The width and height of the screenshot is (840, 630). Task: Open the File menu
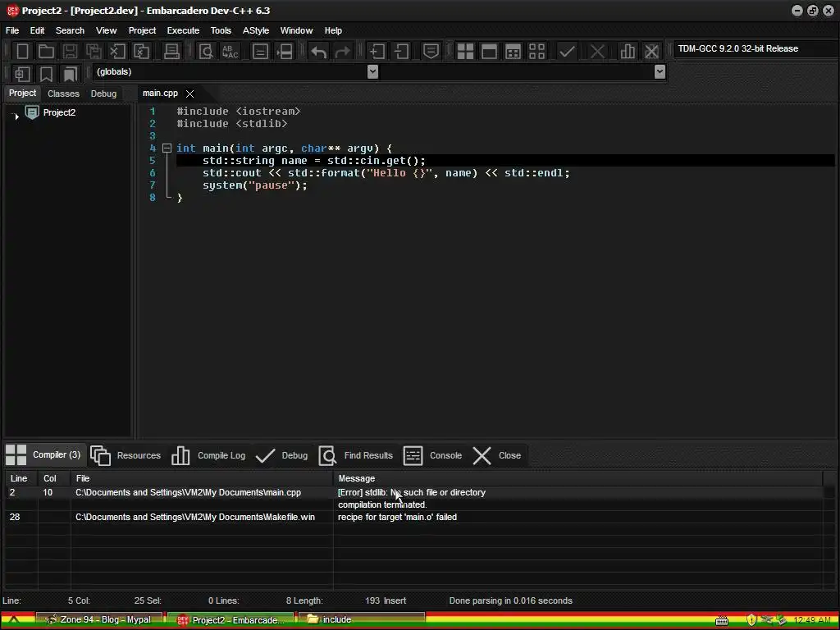(x=12, y=30)
